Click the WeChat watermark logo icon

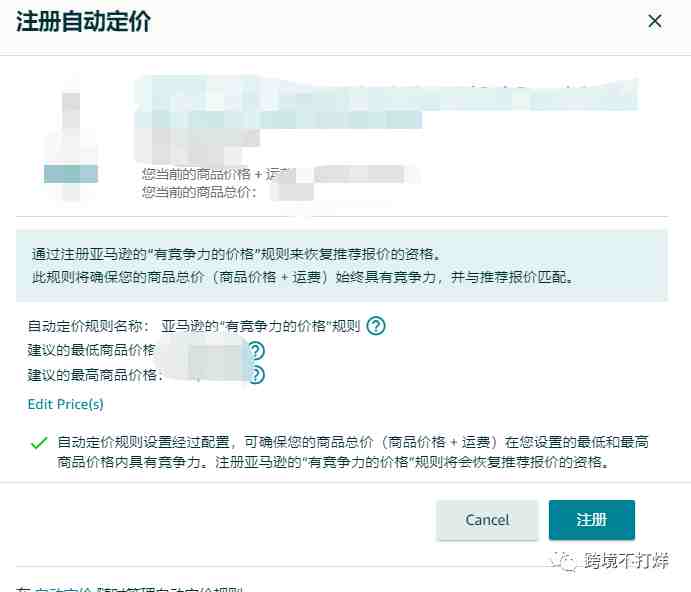[x=565, y=562]
